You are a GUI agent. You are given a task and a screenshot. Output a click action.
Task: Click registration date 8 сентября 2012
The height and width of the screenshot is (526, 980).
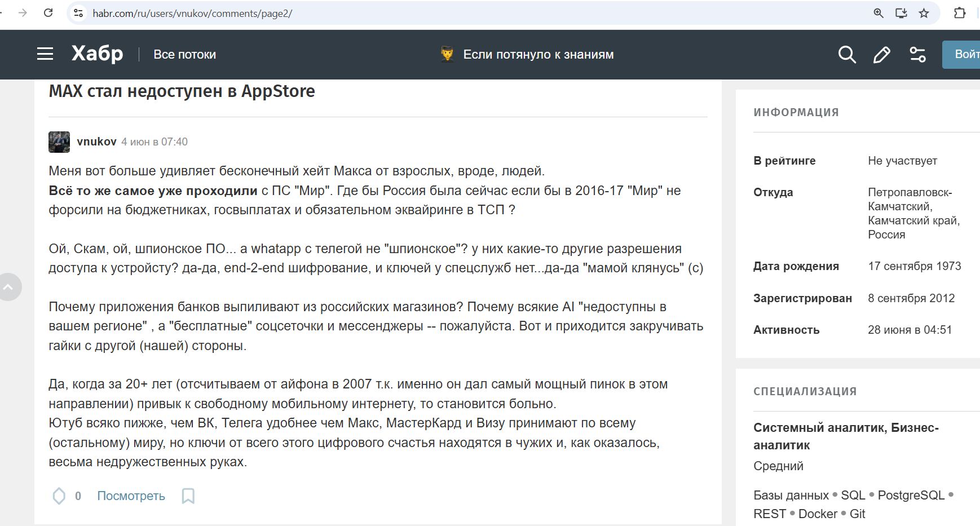point(911,298)
